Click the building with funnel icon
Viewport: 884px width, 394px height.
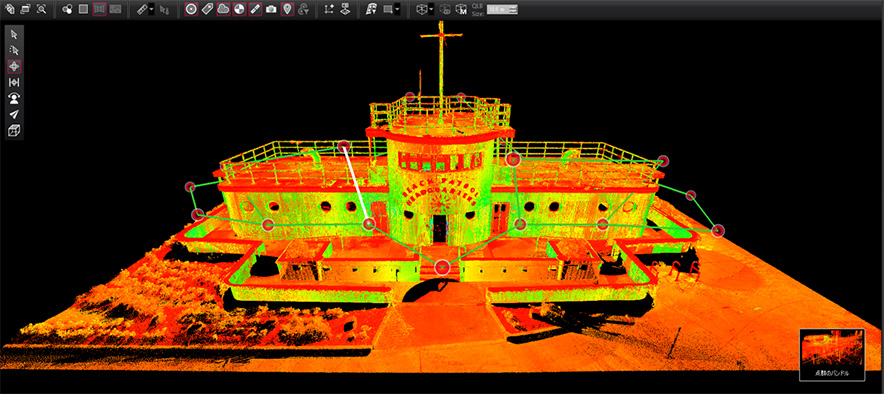point(372,9)
